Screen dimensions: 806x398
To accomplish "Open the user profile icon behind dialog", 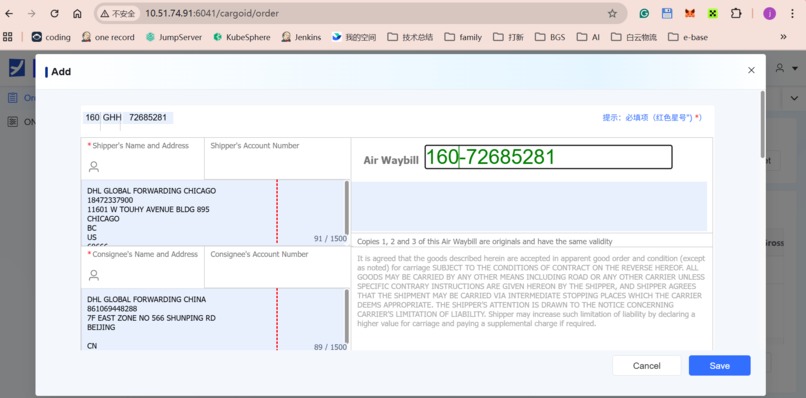I will click(x=780, y=68).
